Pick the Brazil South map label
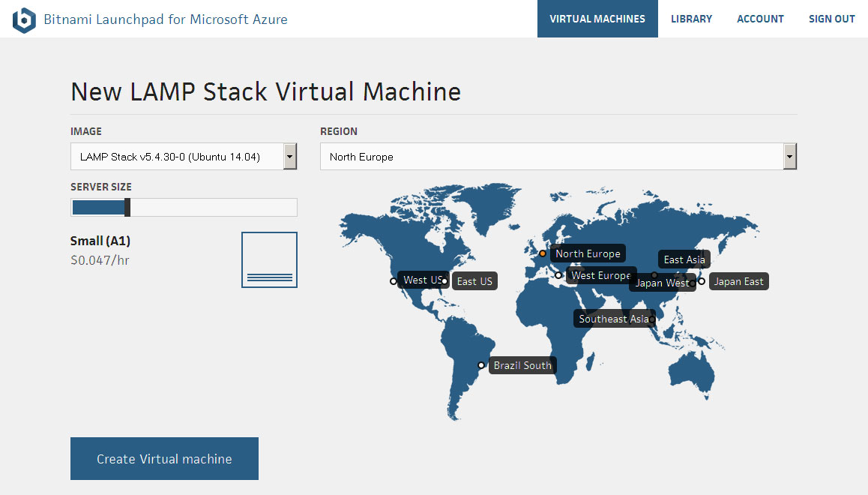 [522, 365]
